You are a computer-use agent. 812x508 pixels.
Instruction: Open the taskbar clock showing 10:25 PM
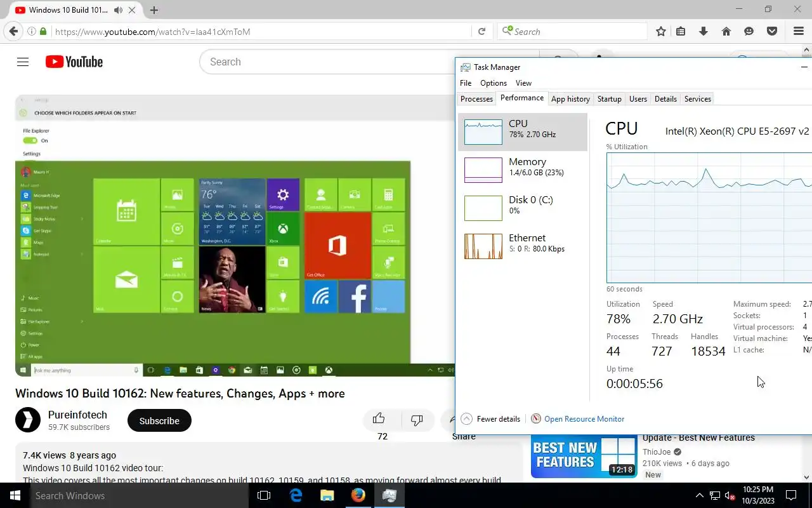point(757,495)
